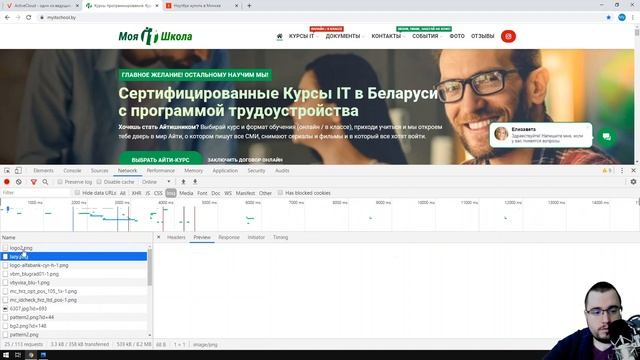Show the Timing tab of the request
The width and height of the screenshot is (640, 360).
pos(280,237)
